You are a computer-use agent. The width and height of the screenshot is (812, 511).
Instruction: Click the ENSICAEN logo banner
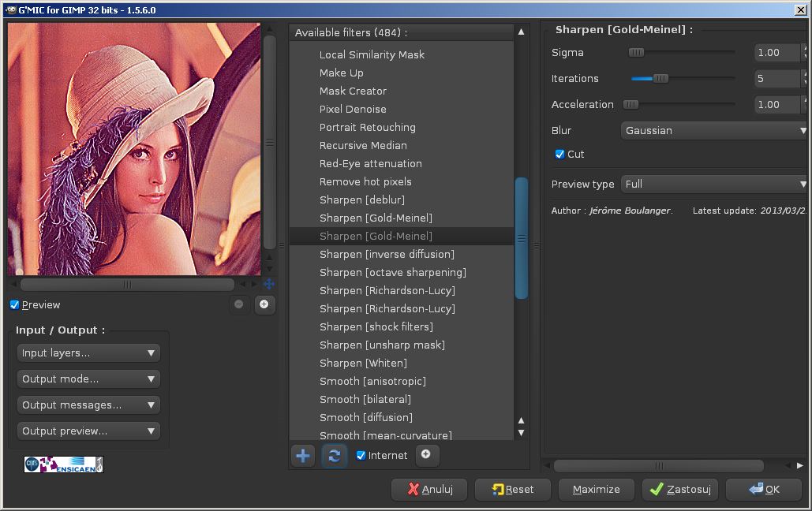tap(64, 464)
